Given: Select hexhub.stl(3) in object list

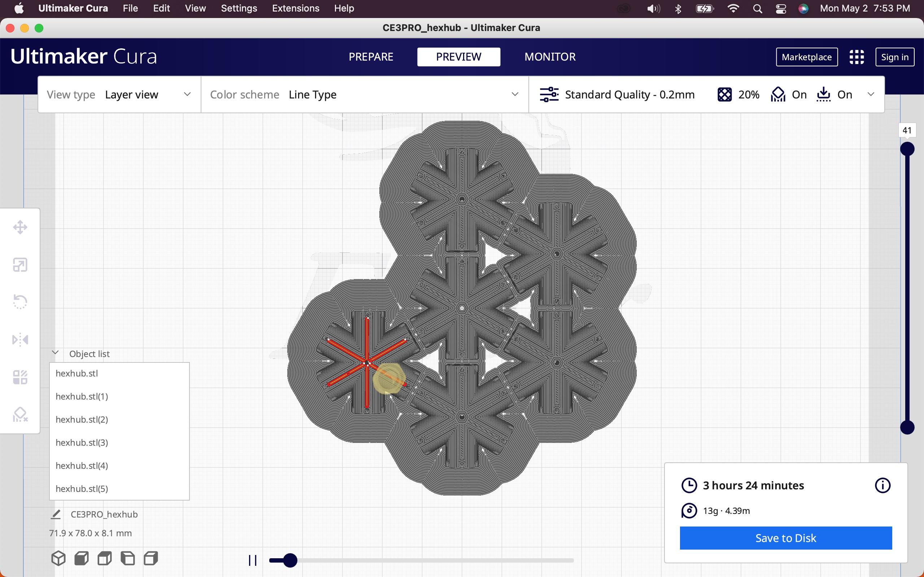Looking at the screenshot, I should (81, 442).
